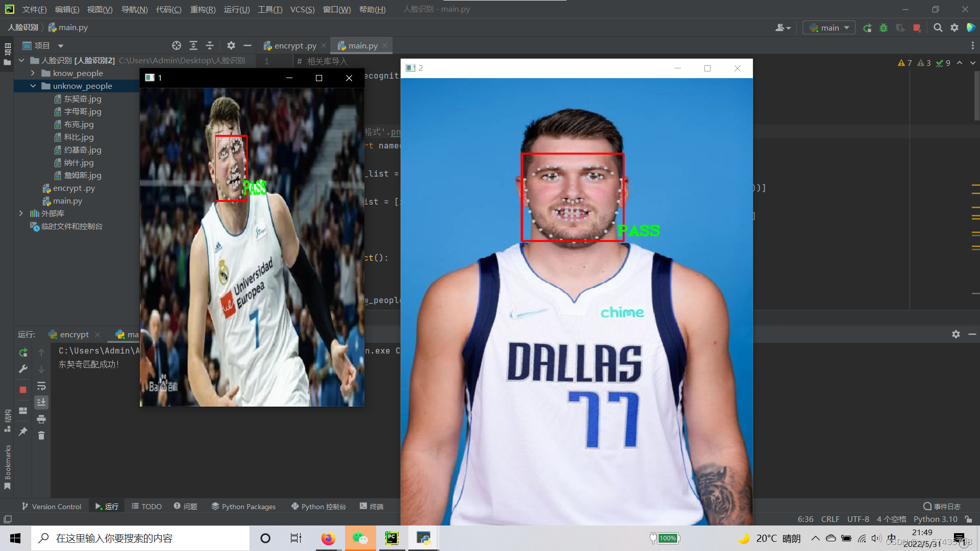Open the 重构(R) menu

(203, 10)
